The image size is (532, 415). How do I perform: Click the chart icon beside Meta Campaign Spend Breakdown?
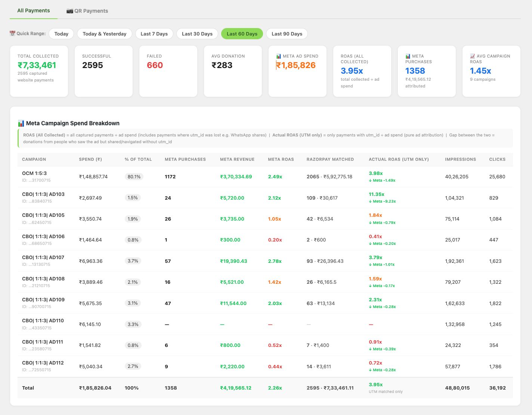tap(21, 123)
